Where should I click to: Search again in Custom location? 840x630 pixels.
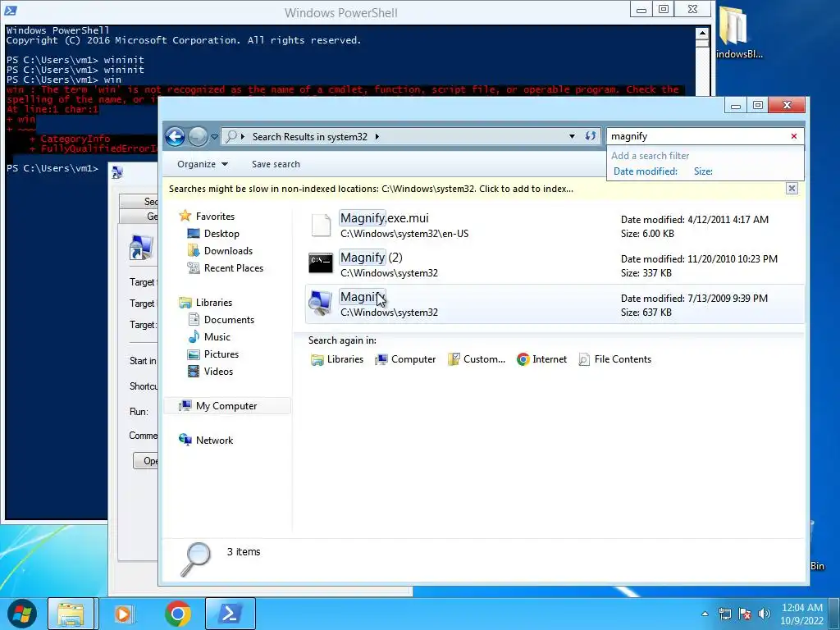477,359
